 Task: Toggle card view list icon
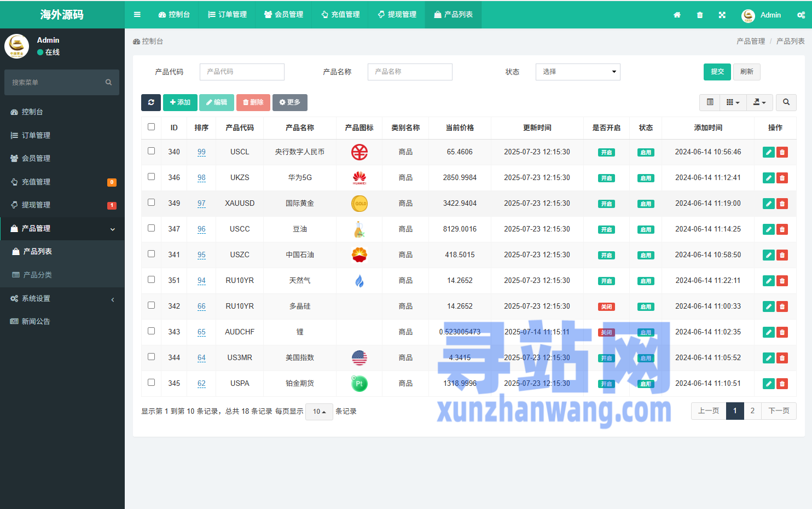710,102
